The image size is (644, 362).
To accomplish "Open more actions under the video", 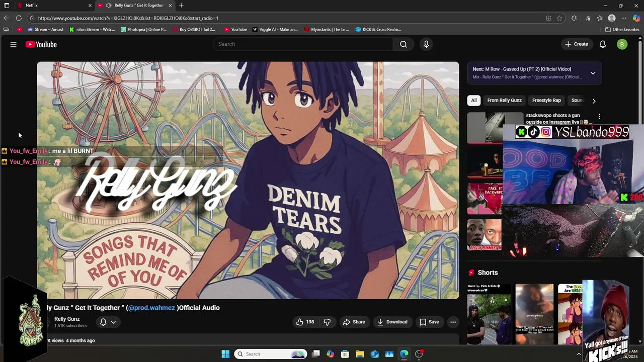I will click(x=453, y=322).
